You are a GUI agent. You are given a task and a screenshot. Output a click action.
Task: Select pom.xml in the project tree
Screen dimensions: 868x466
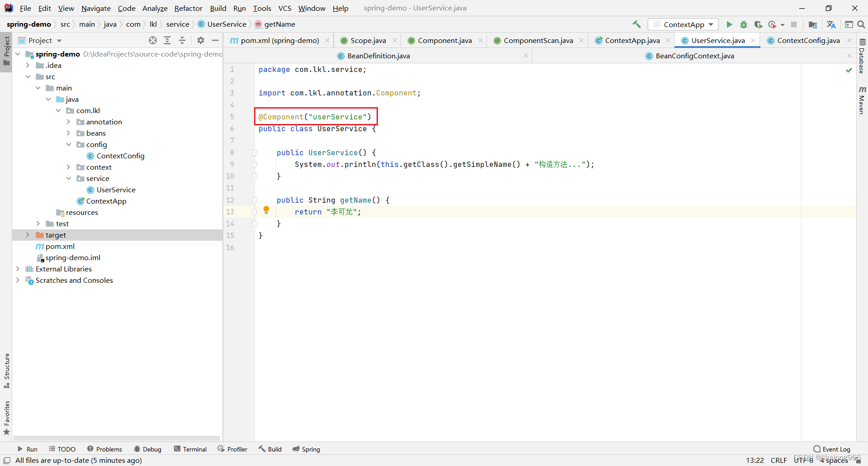pos(60,246)
